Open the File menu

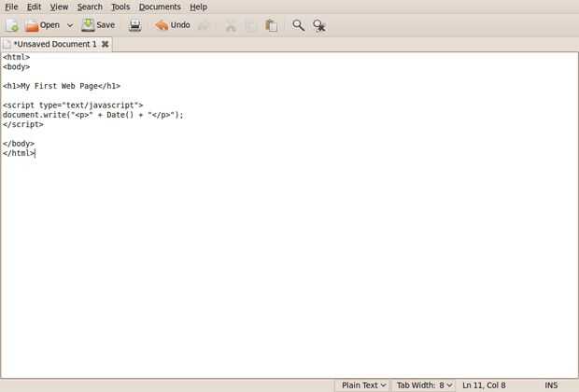tap(11, 7)
